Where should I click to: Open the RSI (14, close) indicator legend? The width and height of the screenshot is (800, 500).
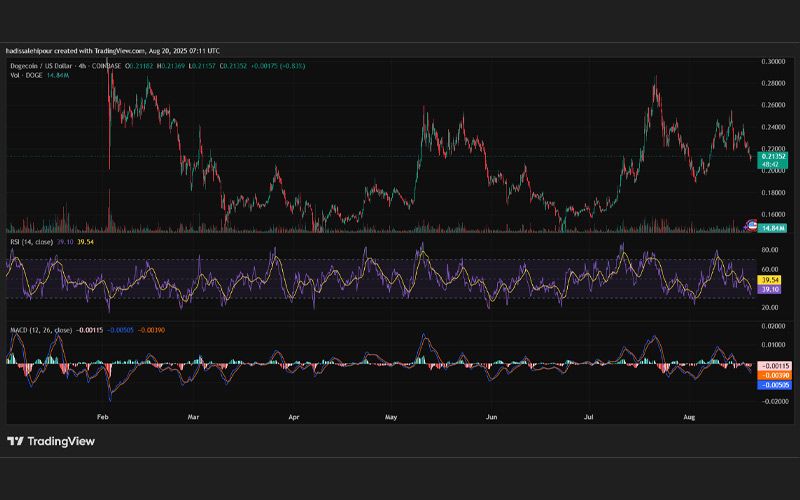[32, 242]
